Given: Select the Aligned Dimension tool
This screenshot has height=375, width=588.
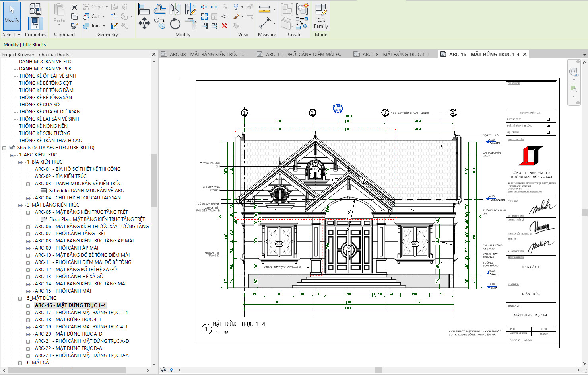Looking at the screenshot, I should tap(264, 23).
